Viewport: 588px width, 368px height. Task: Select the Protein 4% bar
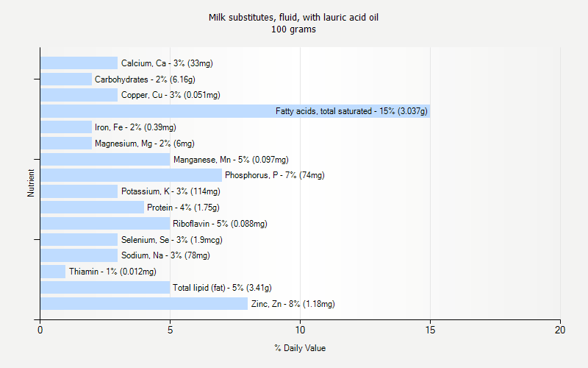pos(92,208)
